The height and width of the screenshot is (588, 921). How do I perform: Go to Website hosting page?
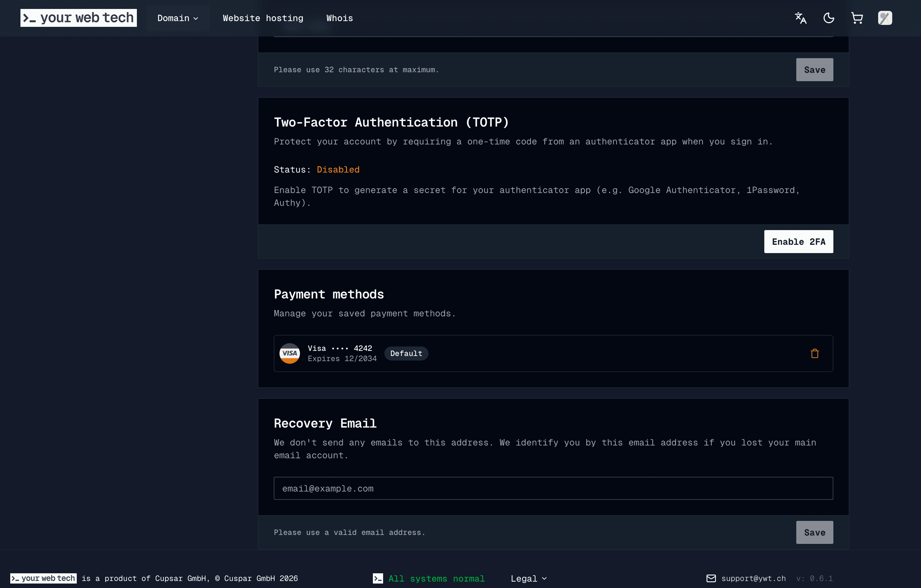[x=263, y=18]
